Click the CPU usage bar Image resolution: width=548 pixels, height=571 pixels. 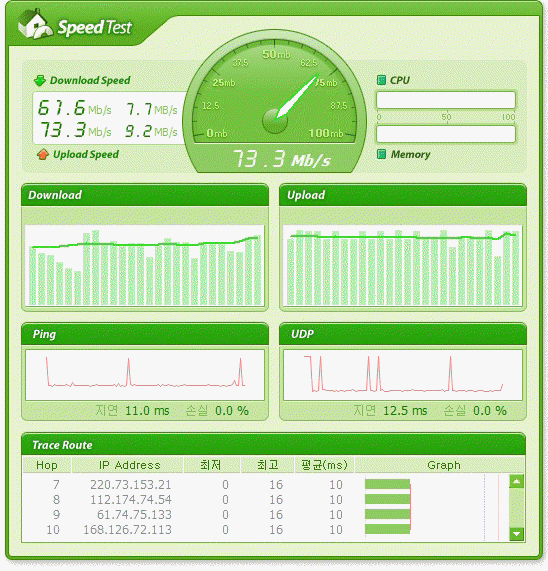tap(446, 100)
